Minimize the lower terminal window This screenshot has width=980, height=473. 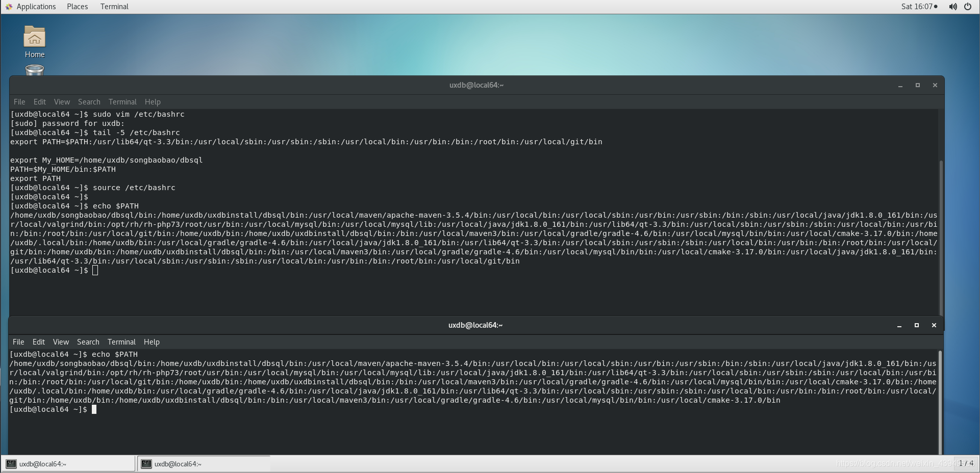899,325
